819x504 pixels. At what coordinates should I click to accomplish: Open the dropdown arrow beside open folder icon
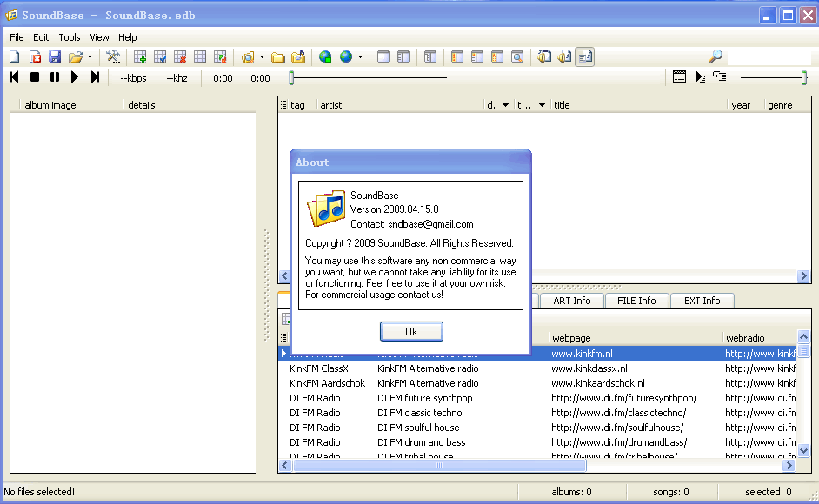[x=90, y=57]
